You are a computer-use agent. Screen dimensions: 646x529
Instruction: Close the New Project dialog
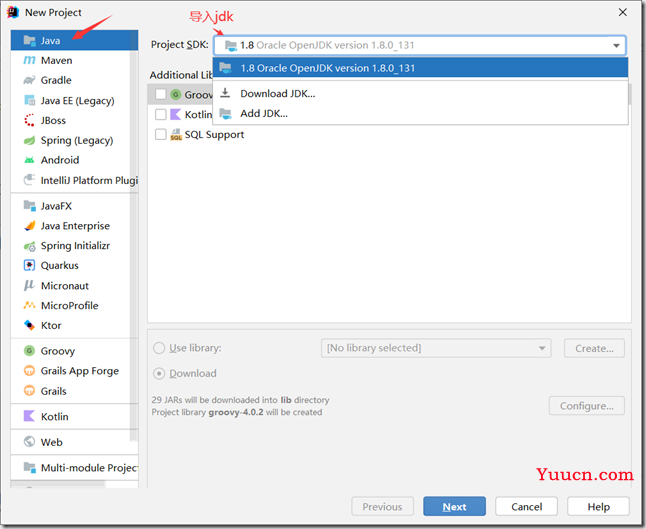[x=623, y=12]
